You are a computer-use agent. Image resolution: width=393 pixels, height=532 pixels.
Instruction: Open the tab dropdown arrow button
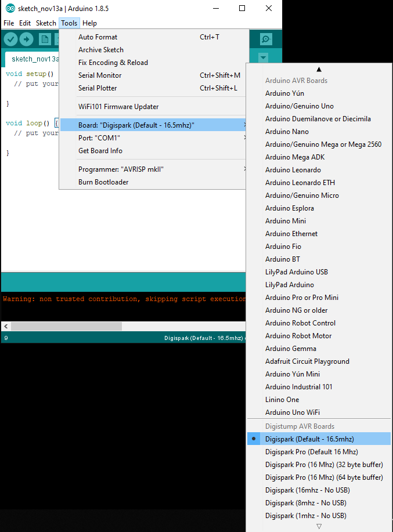coord(264,57)
